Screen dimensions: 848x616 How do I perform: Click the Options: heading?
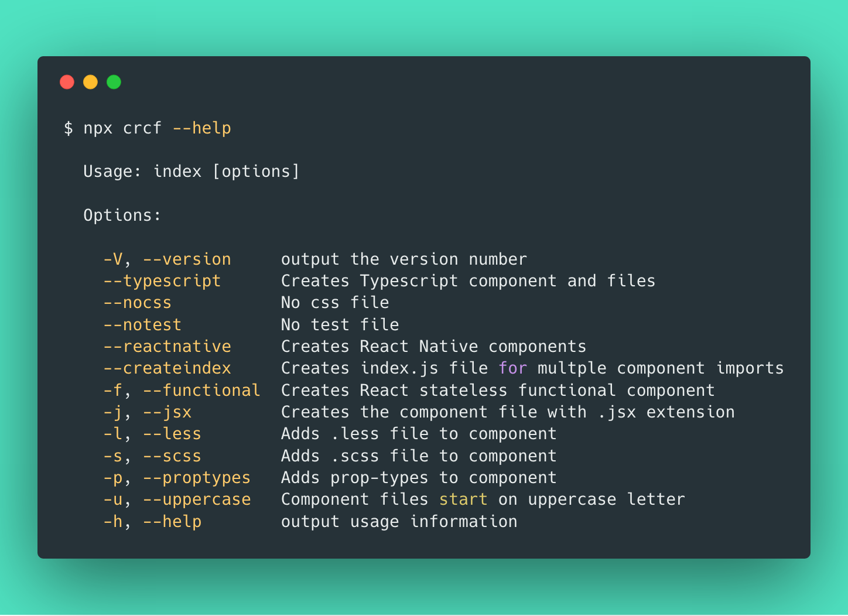click(x=122, y=215)
